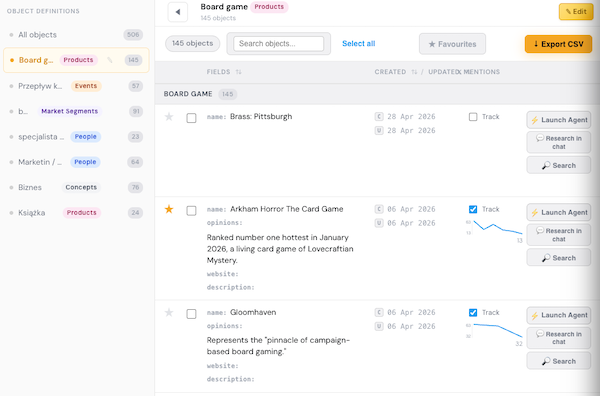Open the Favourites filter
Viewport: 600px width, 396px height.
(452, 44)
